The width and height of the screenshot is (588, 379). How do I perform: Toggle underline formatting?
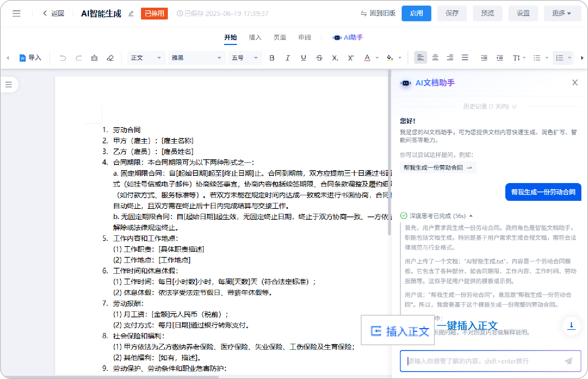click(303, 58)
